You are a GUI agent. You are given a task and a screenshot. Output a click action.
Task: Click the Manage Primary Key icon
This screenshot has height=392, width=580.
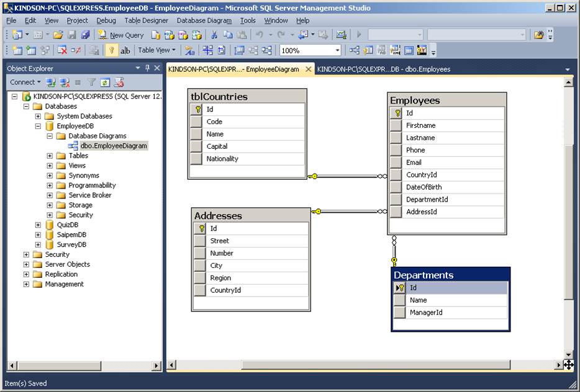111,50
